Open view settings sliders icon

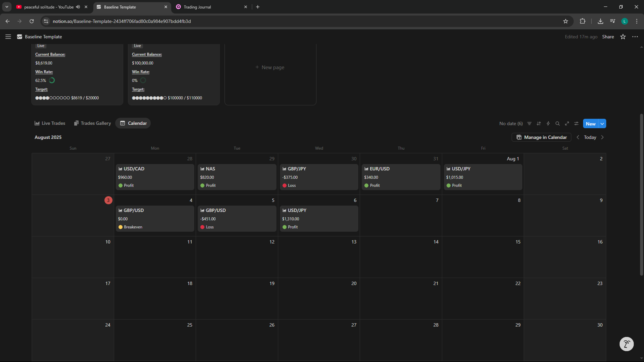tap(576, 123)
